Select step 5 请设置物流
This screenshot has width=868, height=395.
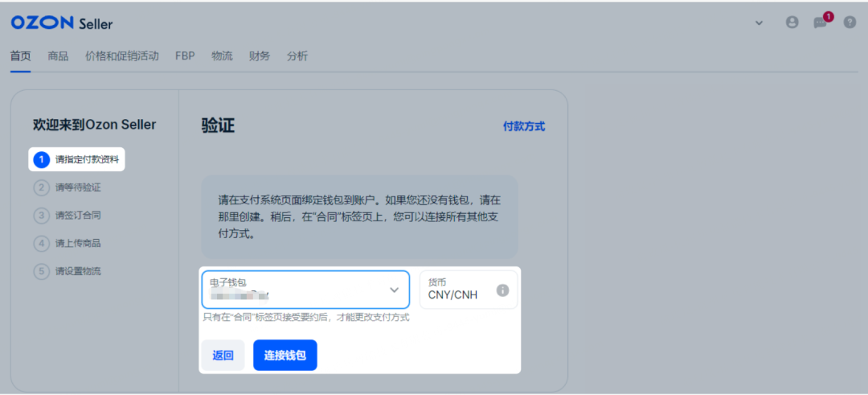tap(68, 271)
